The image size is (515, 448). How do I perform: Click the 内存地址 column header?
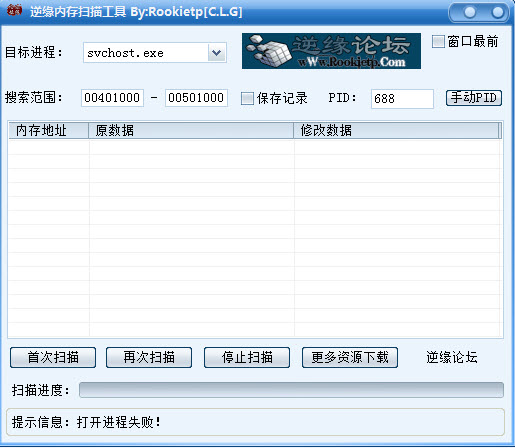point(49,130)
